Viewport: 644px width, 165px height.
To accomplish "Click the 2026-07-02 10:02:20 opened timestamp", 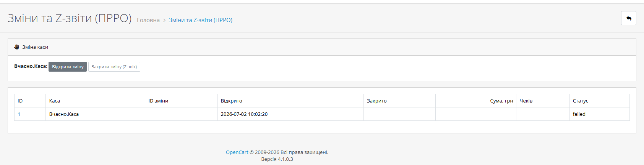I will pyautogui.click(x=244, y=114).
